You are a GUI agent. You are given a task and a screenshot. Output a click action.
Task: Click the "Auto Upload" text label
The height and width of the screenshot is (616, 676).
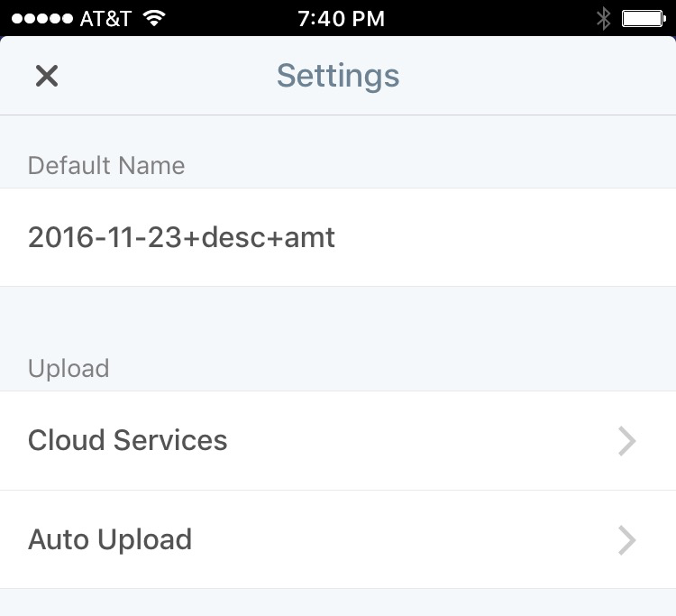tap(110, 539)
